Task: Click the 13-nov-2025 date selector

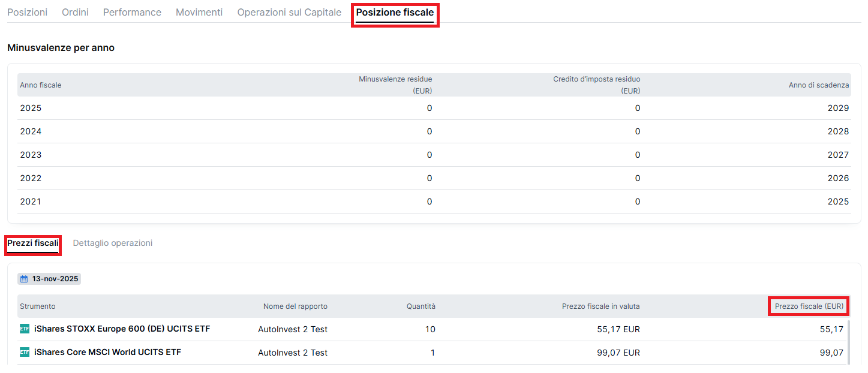Action: 49,279
